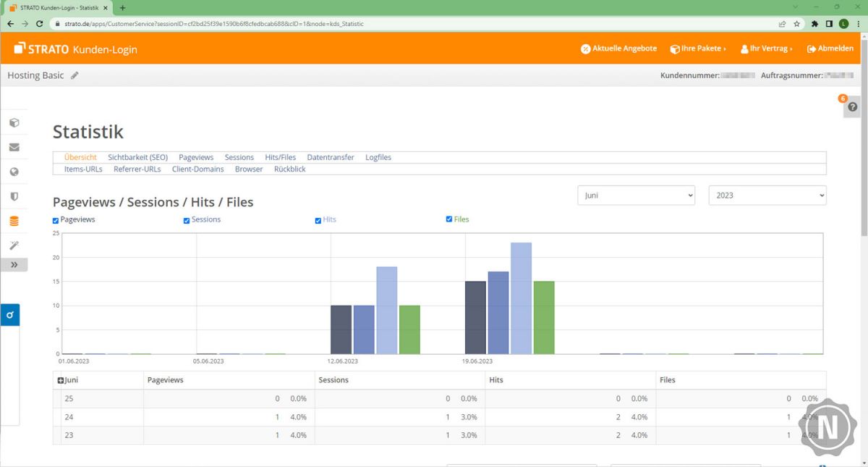
Task: Open the browser side panel icon
Action: coord(830,23)
